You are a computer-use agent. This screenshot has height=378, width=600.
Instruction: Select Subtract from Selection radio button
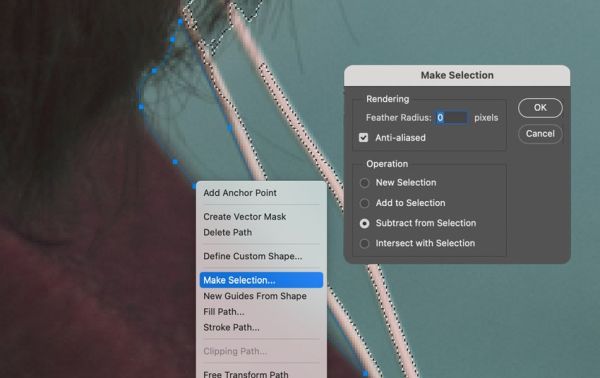364,223
